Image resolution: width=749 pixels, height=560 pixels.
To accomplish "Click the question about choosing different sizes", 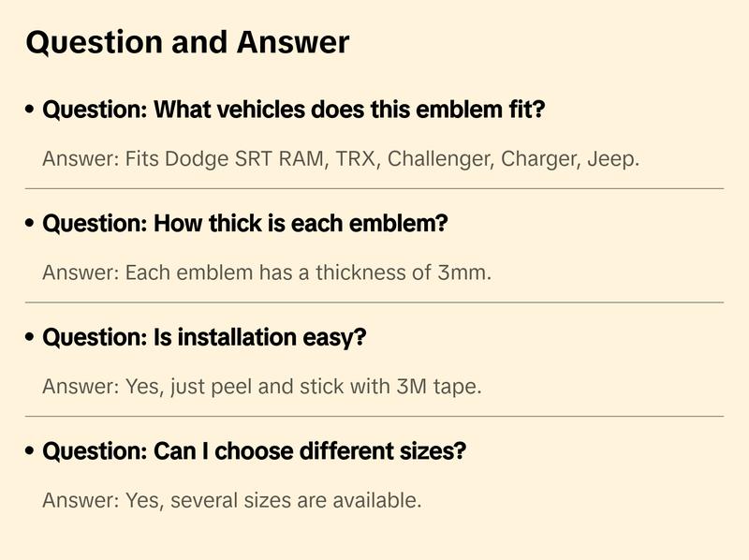I will coord(255,451).
